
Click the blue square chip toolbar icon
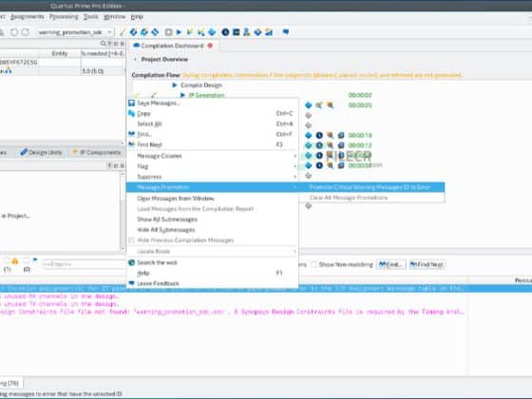coord(237,32)
